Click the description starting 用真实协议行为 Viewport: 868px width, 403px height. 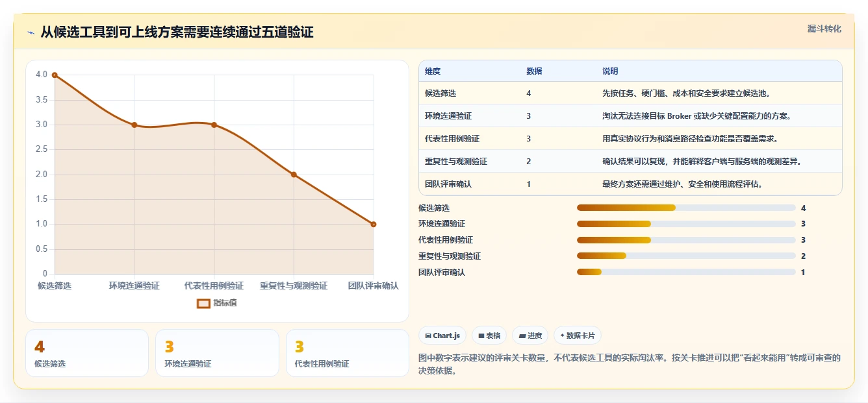pyautogui.click(x=690, y=139)
